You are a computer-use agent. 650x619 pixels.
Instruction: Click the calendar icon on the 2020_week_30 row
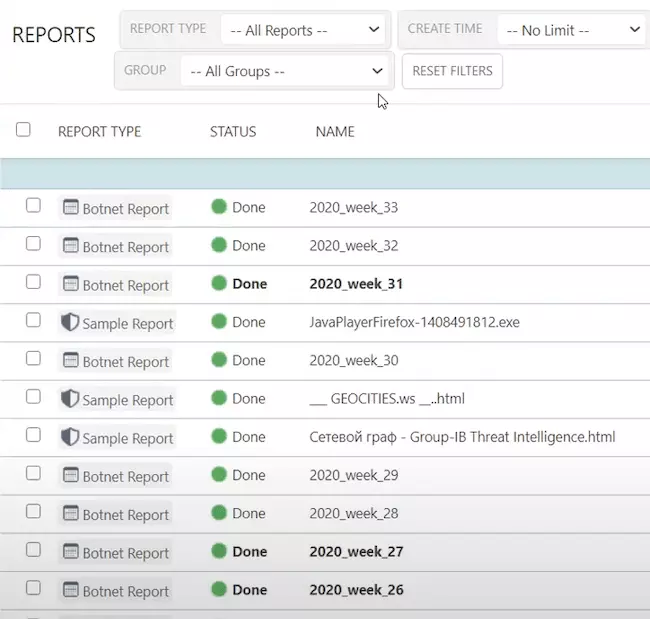pos(70,360)
